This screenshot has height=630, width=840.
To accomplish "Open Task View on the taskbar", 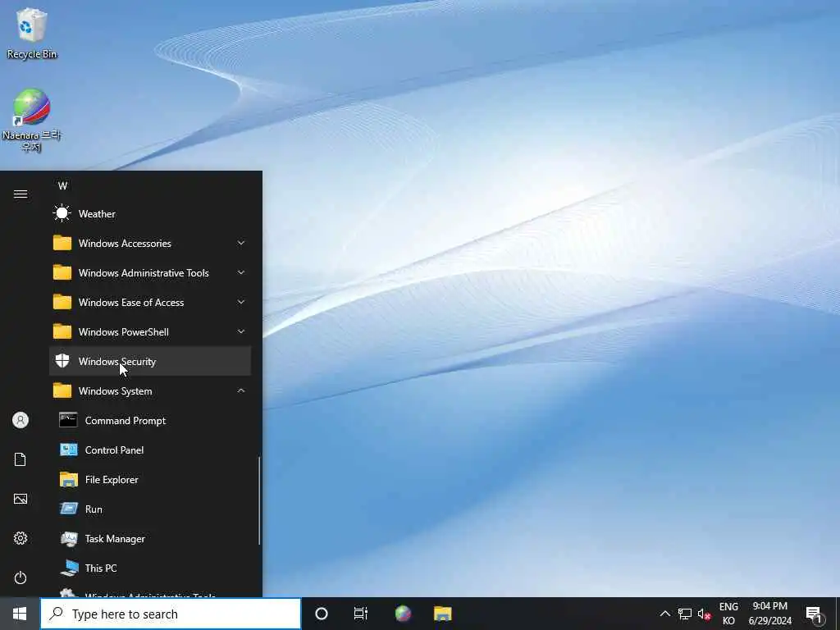I will [361, 614].
